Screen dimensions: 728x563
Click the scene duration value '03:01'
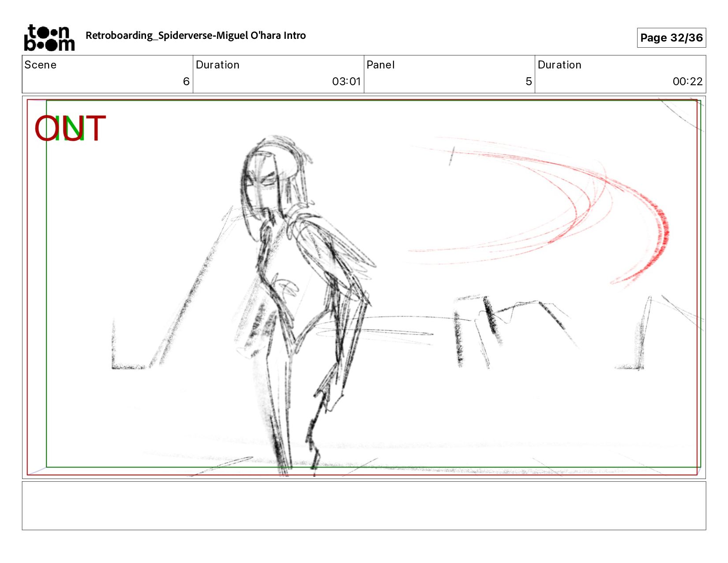coord(346,81)
